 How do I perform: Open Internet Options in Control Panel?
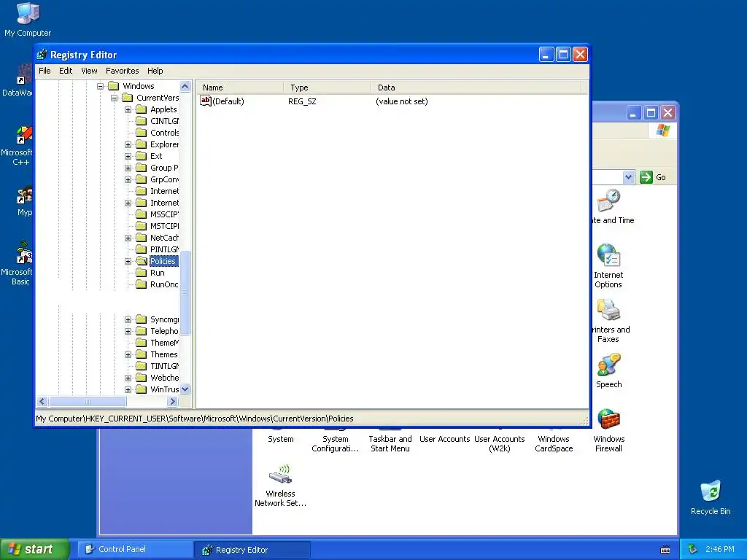coord(608,265)
